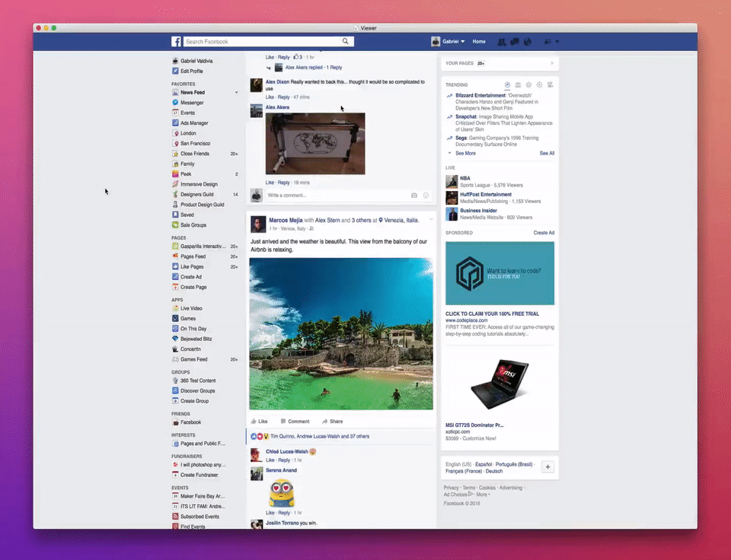Open Create Fundraiser in sidebar
The width and height of the screenshot is (731, 560).
(199, 475)
